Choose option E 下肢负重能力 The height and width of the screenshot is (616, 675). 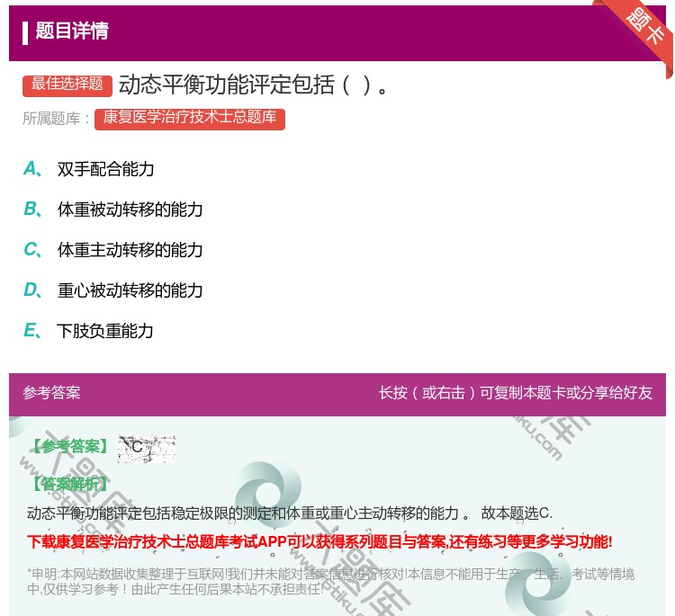point(105,331)
